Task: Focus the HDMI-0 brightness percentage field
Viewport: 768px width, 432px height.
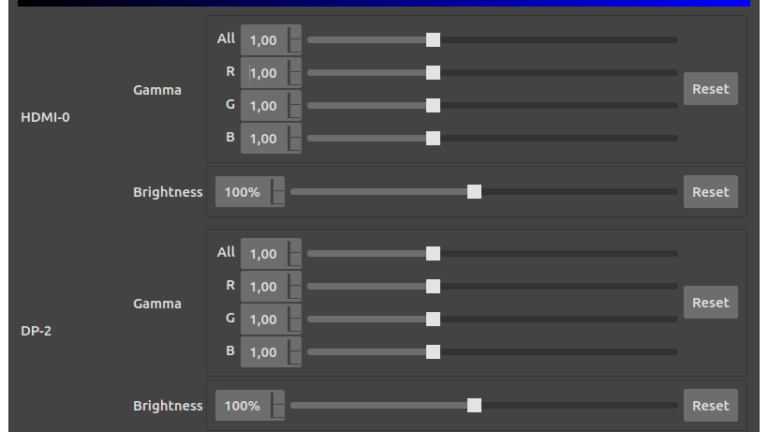Action: pyautogui.click(x=242, y=192)
